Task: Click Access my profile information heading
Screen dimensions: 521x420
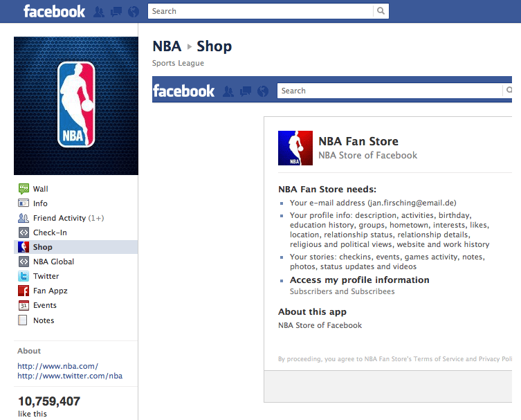Action: [360, 280]
